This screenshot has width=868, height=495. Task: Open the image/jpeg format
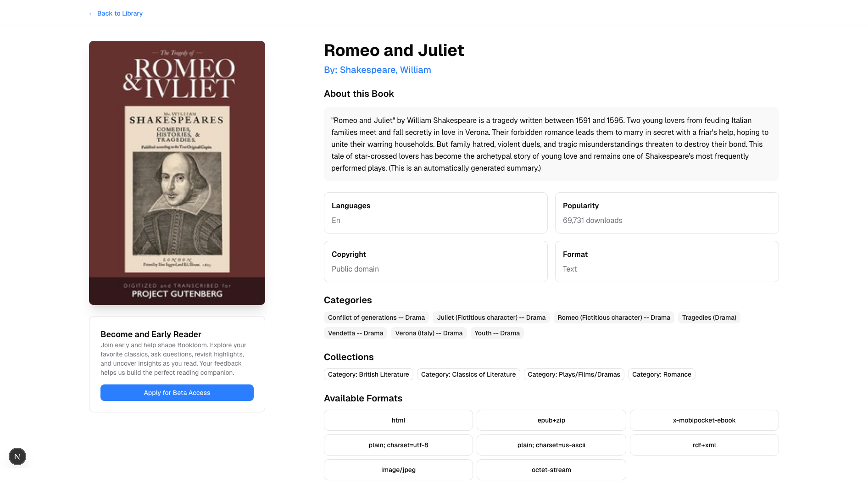click(x=398, y=470)
